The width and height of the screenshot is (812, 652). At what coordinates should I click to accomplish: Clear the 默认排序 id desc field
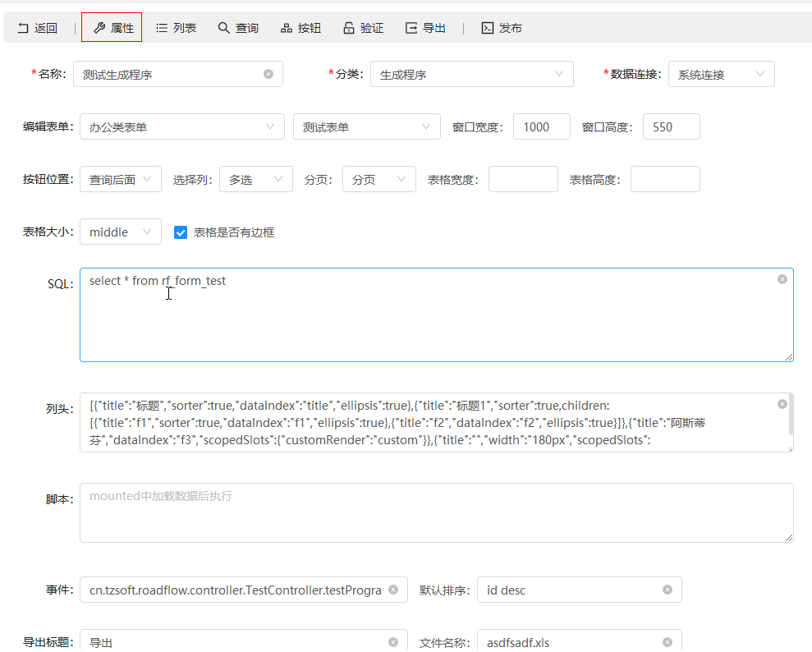pos(667,590)
